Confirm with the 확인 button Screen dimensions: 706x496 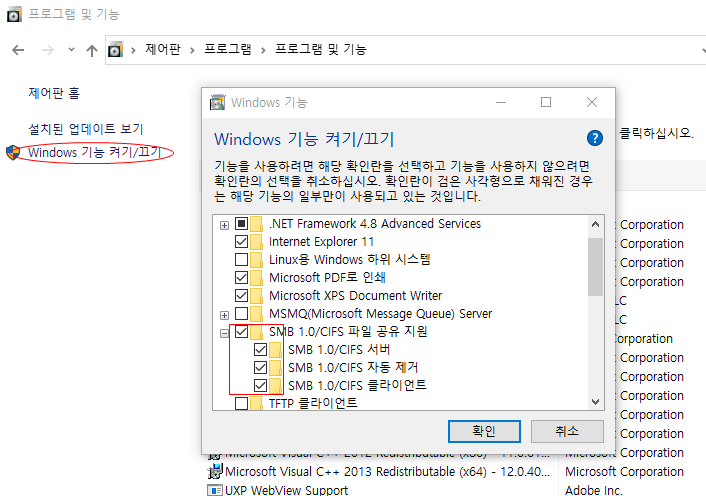[x=484, y=431]
